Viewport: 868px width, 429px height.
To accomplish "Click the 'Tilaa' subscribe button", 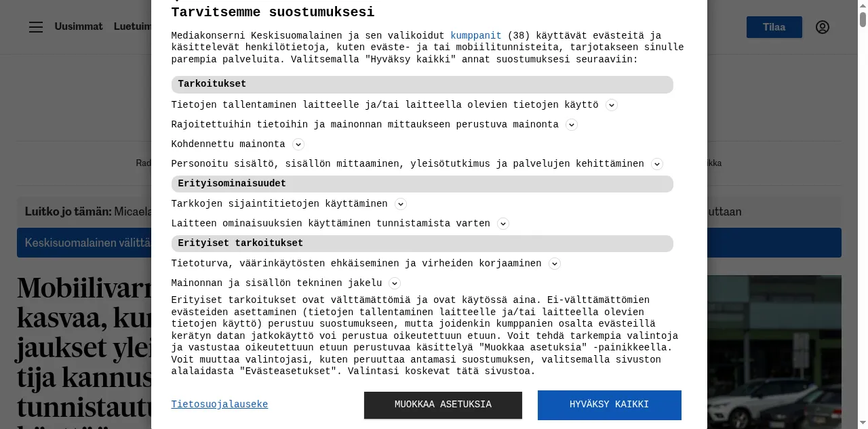I will (774, 27).
